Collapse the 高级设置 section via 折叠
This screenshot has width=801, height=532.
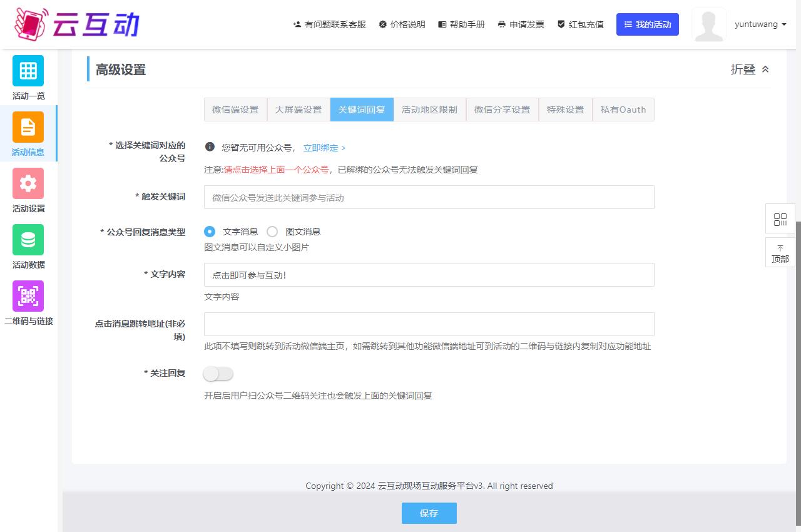click(x=750, y=69)
